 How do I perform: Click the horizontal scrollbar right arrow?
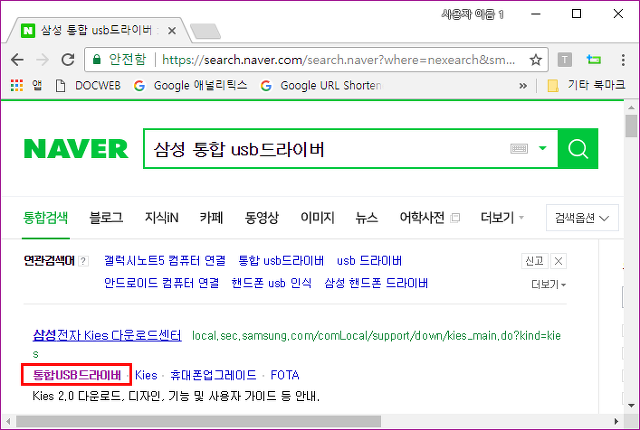click(616, 421)
